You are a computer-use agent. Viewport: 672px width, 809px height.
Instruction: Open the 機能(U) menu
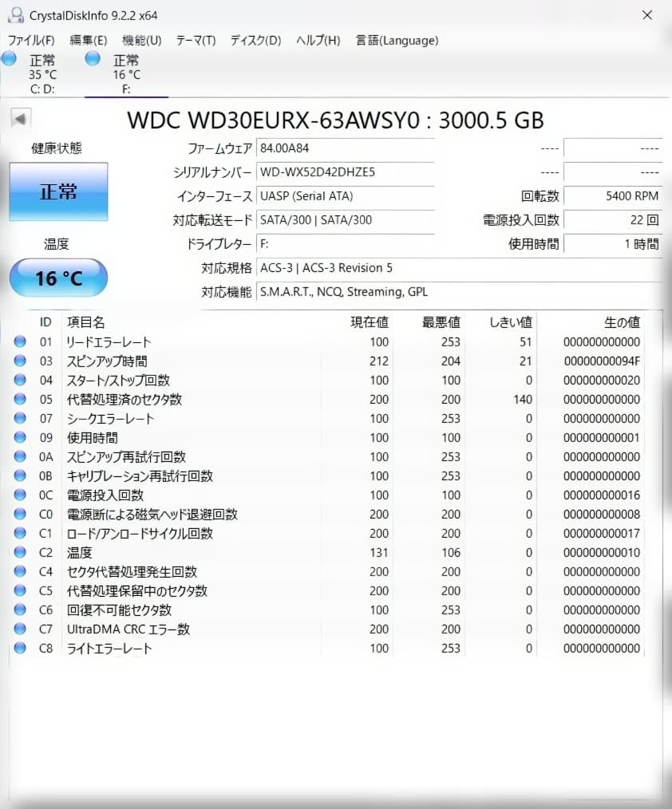pos(140,40)
